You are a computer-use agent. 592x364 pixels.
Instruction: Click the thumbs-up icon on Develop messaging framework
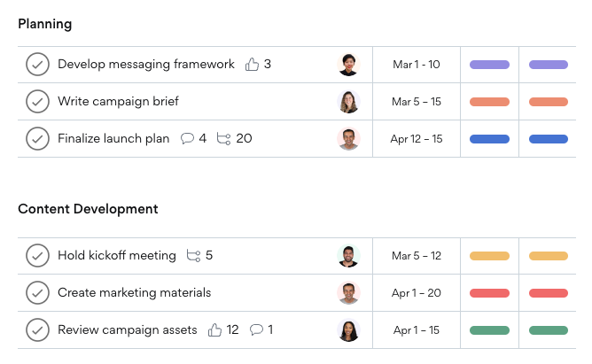[252, 65]
